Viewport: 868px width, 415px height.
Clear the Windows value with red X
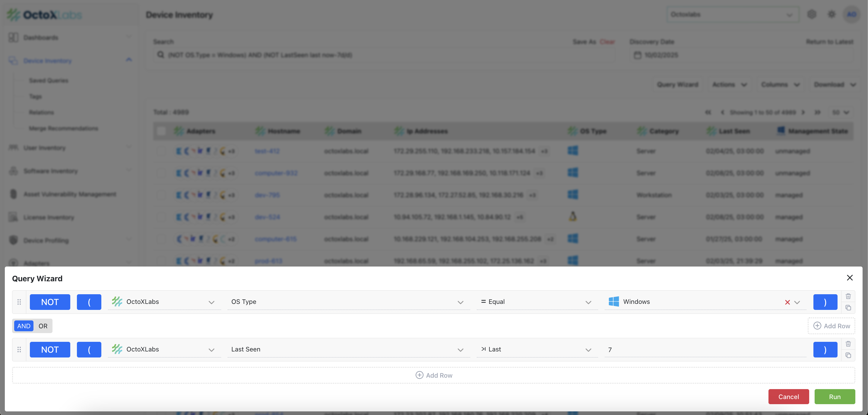(x=787, y=302)
